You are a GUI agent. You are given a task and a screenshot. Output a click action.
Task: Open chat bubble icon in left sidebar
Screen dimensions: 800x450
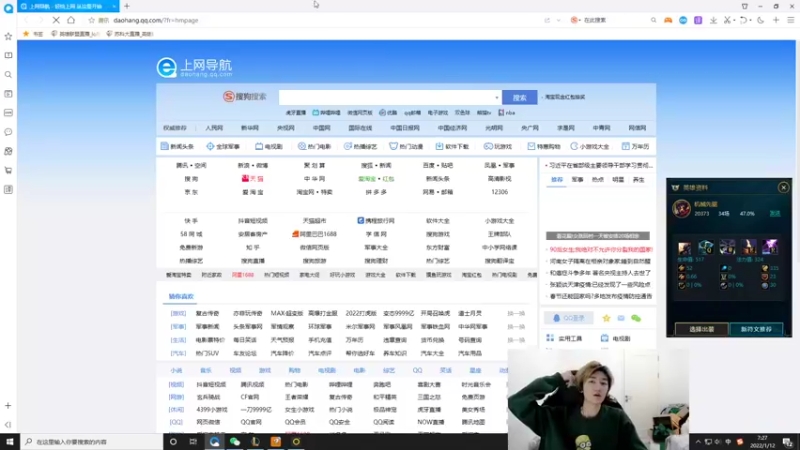(x=8, y=132)
